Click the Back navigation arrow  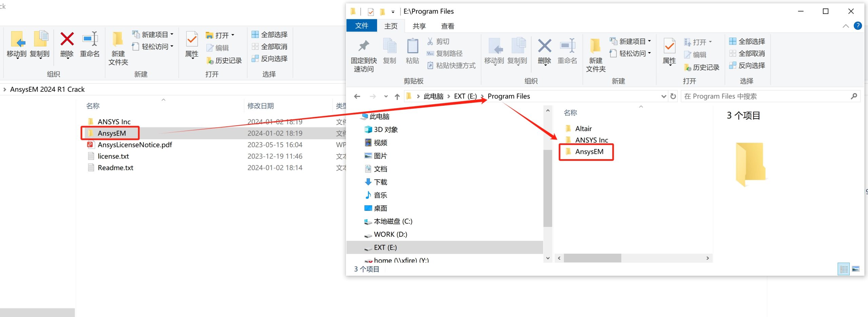pyautogui.click(x=357, y=97)
